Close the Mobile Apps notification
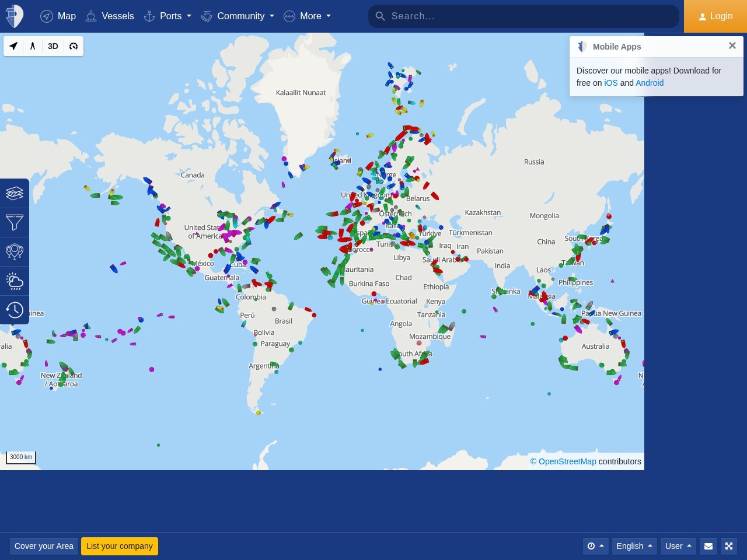The height and width of the screenshot is (560, 747). click(x=732, y=45)
